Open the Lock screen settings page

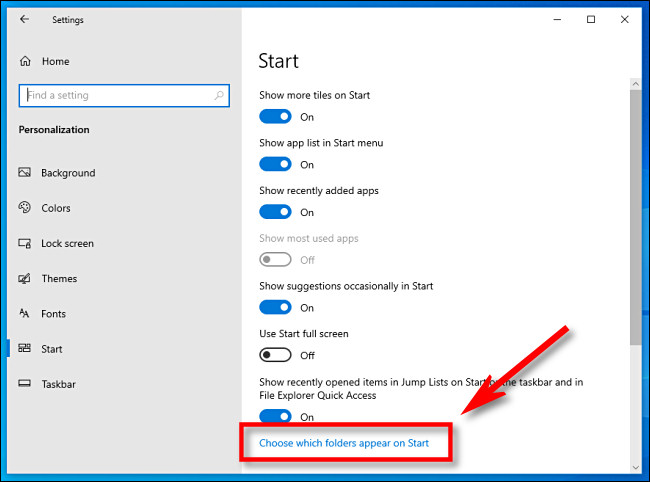click(x=67, y=243)
